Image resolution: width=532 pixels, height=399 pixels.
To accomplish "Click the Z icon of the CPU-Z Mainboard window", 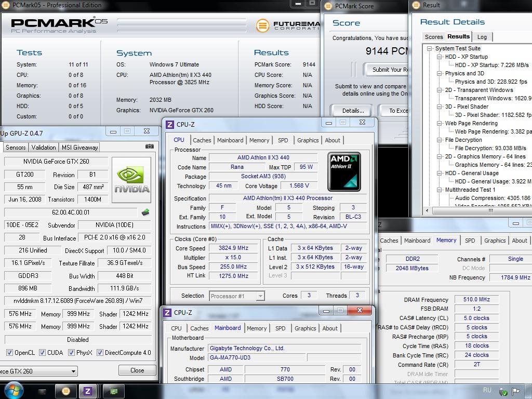I will pos(167,312).
